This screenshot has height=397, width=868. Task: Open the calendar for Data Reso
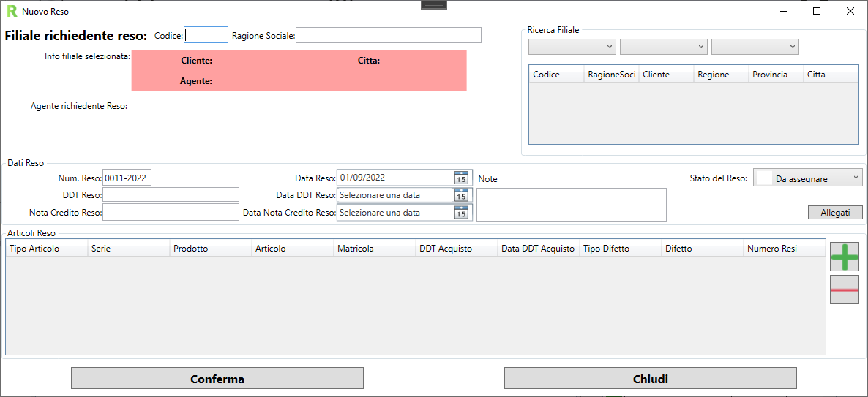[x=461, y=178]
